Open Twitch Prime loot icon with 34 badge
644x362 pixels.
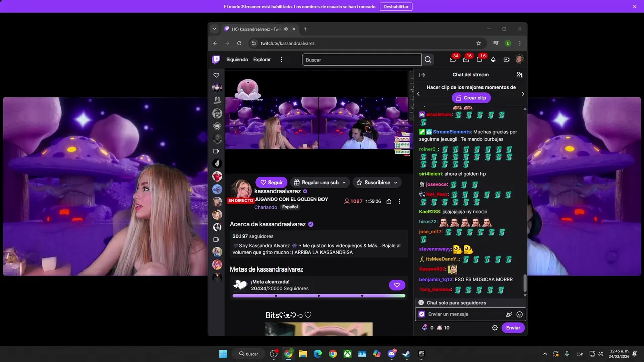coord(453,60)
